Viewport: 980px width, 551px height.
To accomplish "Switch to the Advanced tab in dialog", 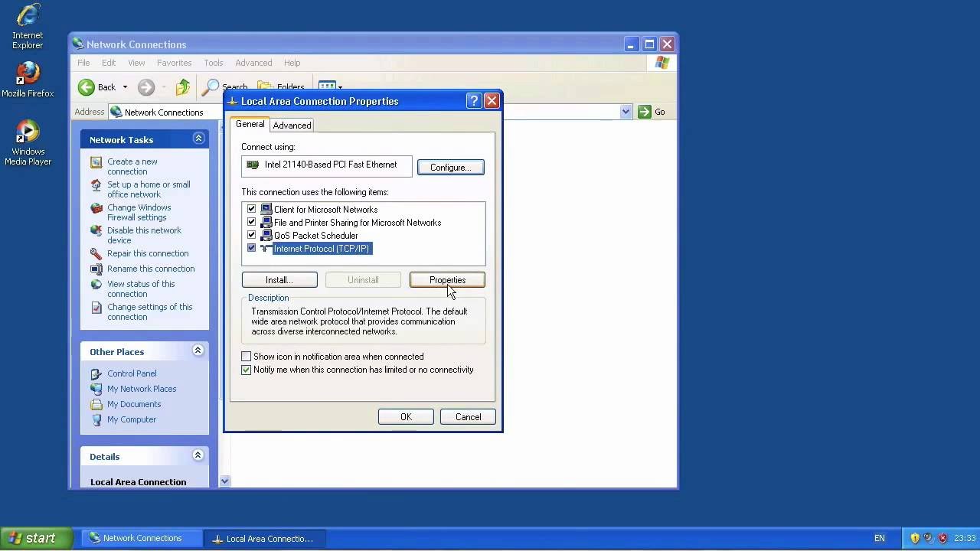I will [x=292, y=126].
